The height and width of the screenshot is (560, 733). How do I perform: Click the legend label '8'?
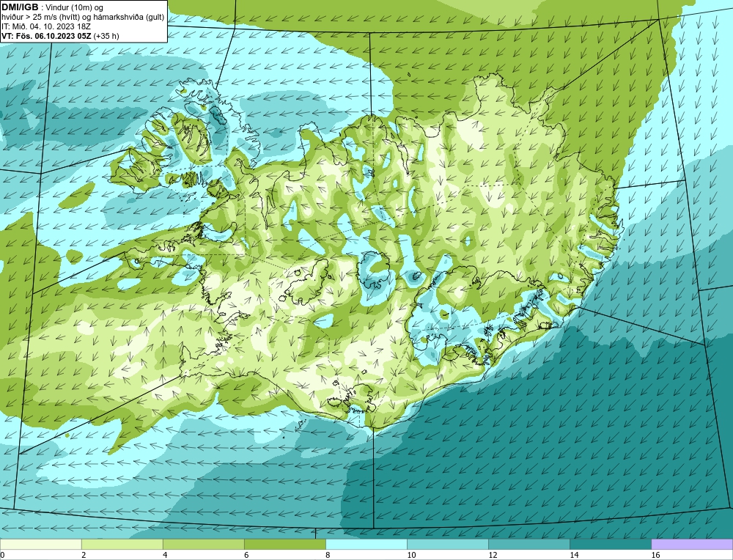tap(328, 555)
